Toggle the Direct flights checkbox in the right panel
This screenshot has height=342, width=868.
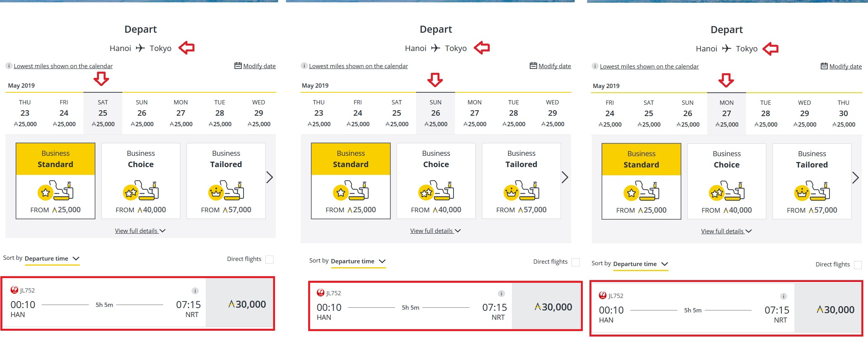pyautogui.click(x=857, y=265)
